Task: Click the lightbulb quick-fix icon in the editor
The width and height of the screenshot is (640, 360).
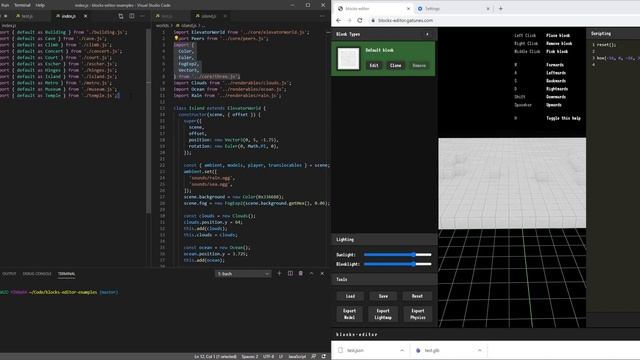Action: [x=176, y=38]
